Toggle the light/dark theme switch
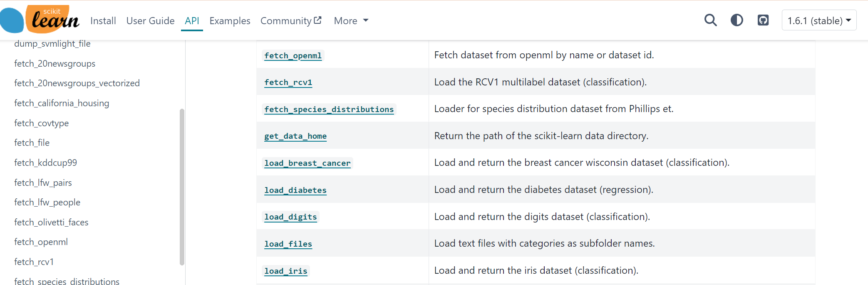 point(737,20)
